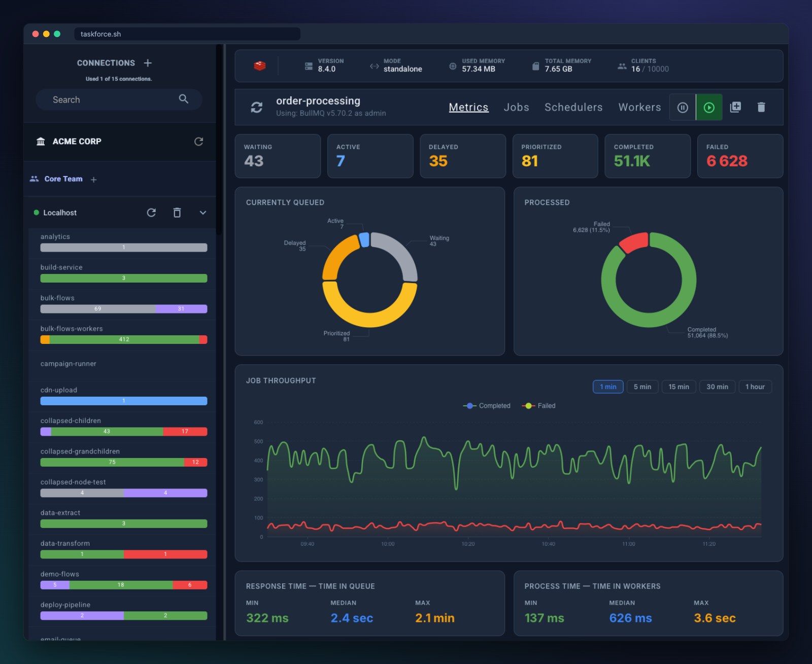This screenshot has width=812, height=664.
Task: Delete the Localhost connection
Action: 177,213
